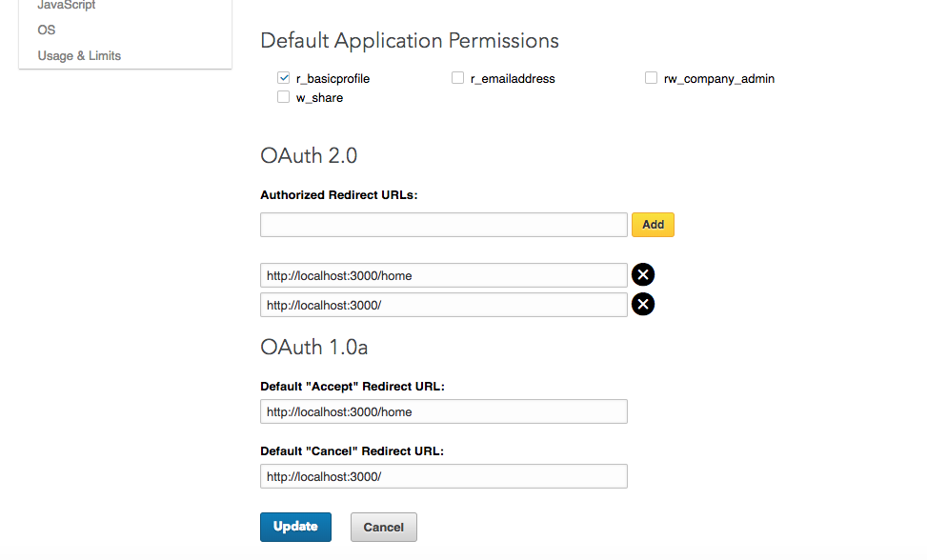The height and width of the screenshot is (560, 927).
Task: Remove the localhost:3000/home redirect URL
Action: point(643,275)
